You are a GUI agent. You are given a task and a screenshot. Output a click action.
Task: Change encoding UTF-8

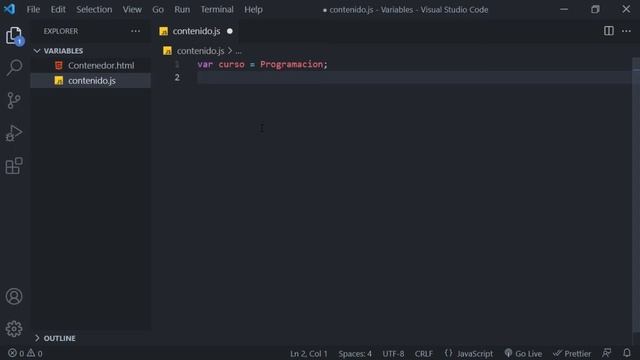point(393,353)
